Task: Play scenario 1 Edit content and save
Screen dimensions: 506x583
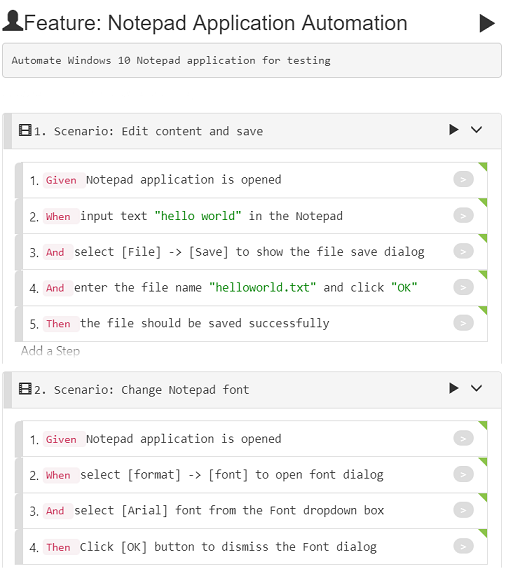Action: pos(454,129)
